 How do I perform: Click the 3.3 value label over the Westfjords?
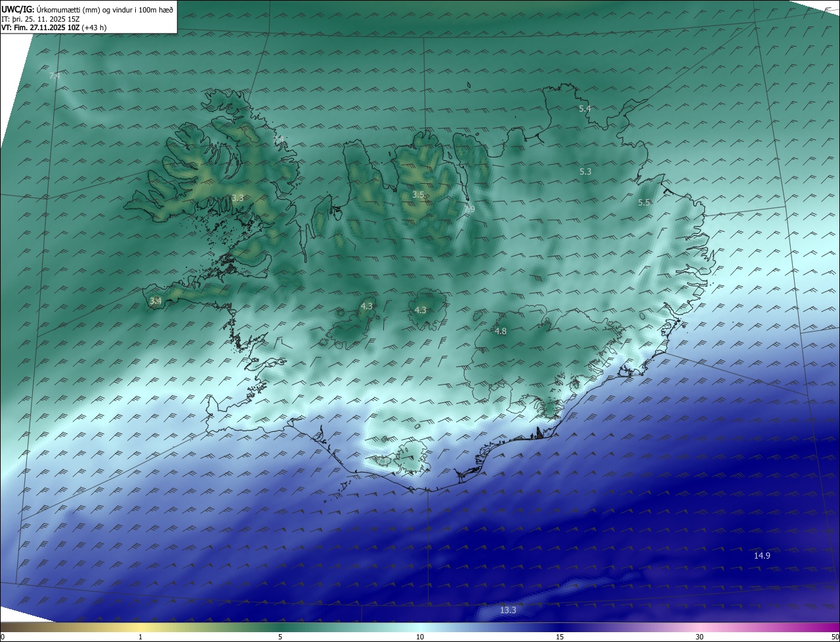pyautogui.click(x=238, y=197)
